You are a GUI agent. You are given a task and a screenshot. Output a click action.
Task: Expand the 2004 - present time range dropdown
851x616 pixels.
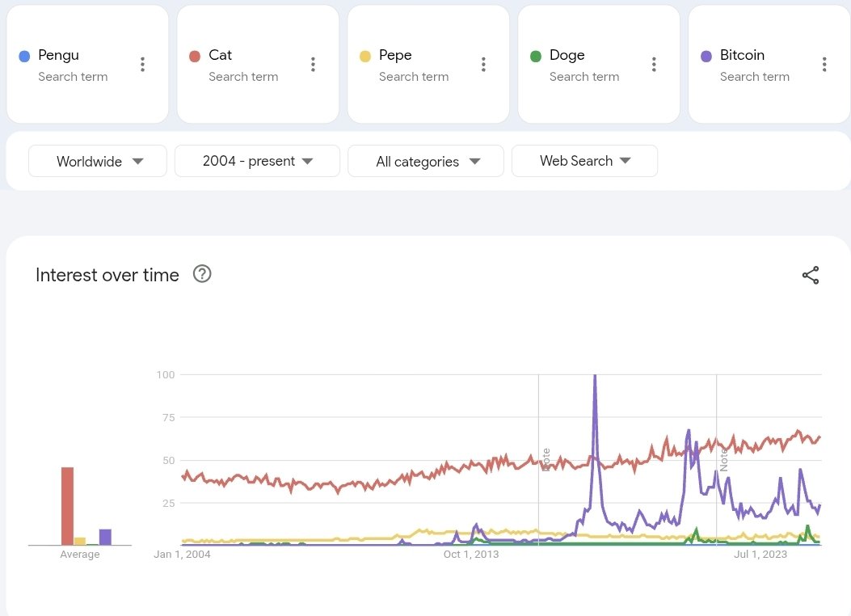click(257, 161)
